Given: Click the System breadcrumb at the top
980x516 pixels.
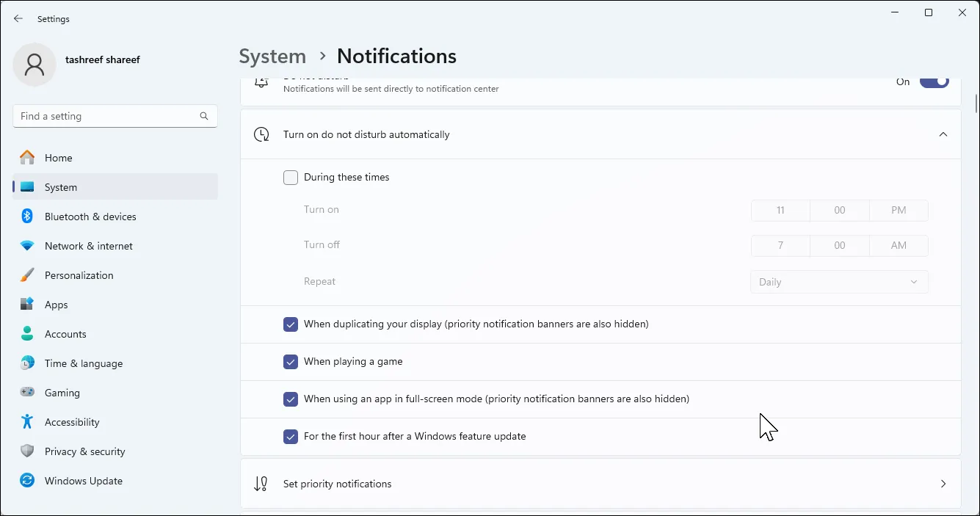Looking at the screenshot, I should (272, 56).
